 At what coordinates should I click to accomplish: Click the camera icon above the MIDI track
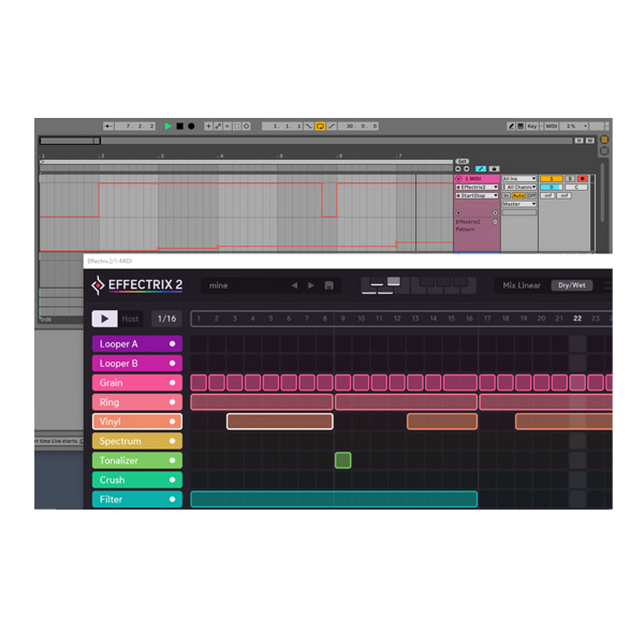494,168
